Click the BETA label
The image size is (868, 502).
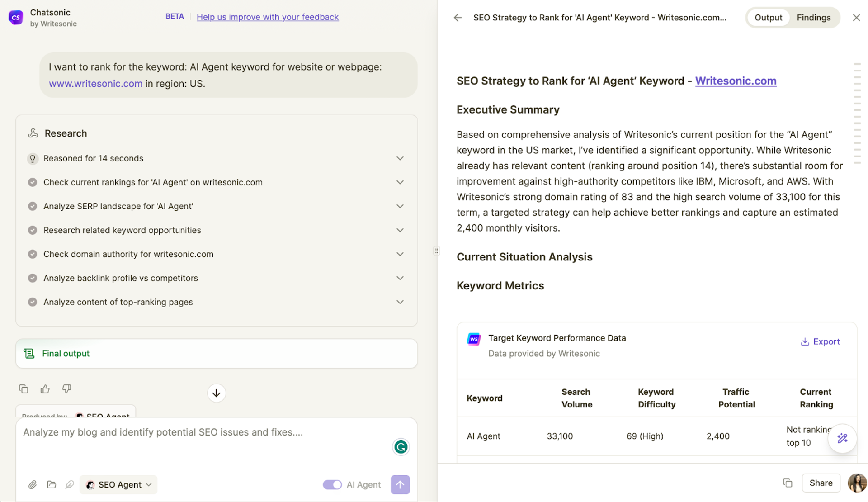coord(175,16)
